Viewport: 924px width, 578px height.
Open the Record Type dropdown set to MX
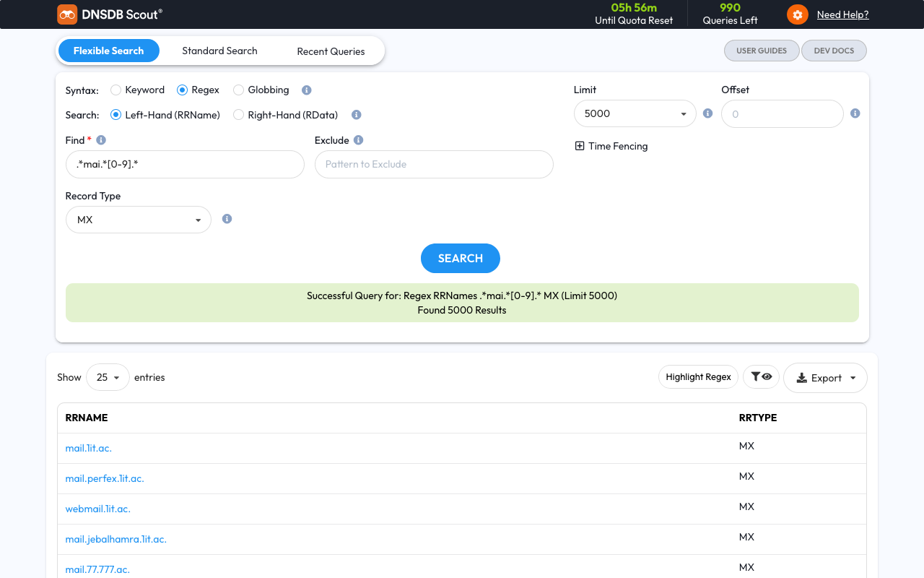pyautogui.click(x=138, y=220)
